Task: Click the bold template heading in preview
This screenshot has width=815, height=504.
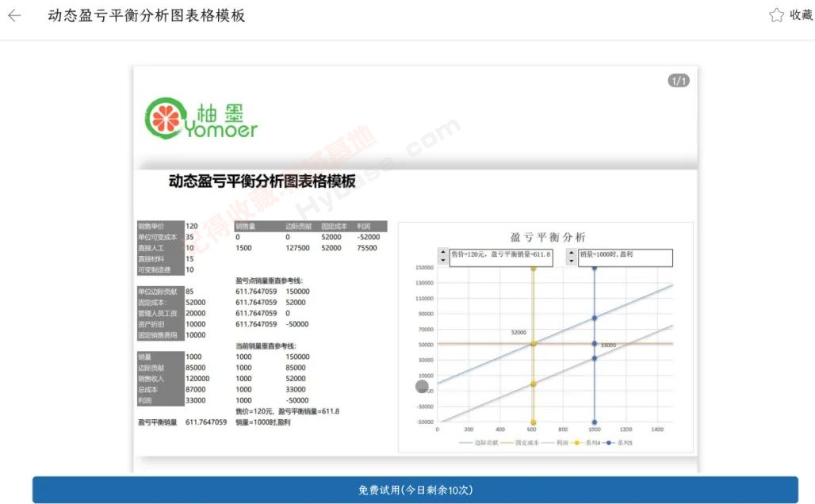Action: pos(262,181)
